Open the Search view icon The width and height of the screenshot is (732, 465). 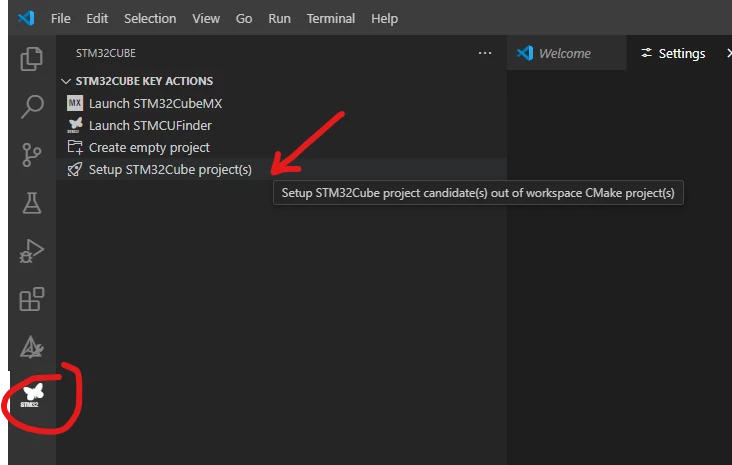click(x=32, y=107)
